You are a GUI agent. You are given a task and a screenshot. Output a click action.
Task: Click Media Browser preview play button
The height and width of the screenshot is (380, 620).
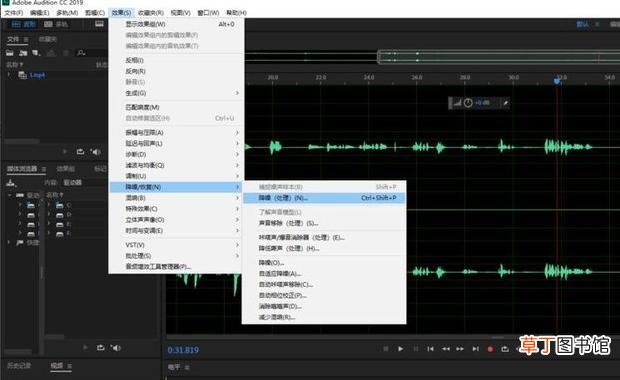(x=85, y=348)
